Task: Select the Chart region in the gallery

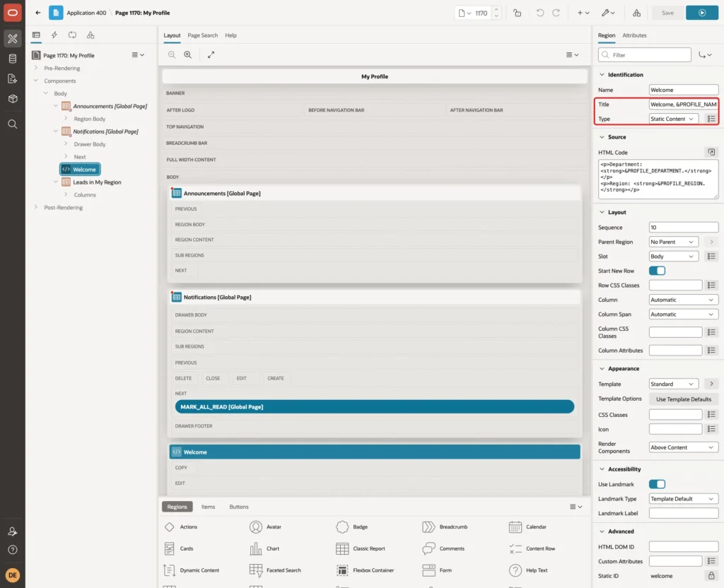Action: pyautogui.click(x=264, y=548)
